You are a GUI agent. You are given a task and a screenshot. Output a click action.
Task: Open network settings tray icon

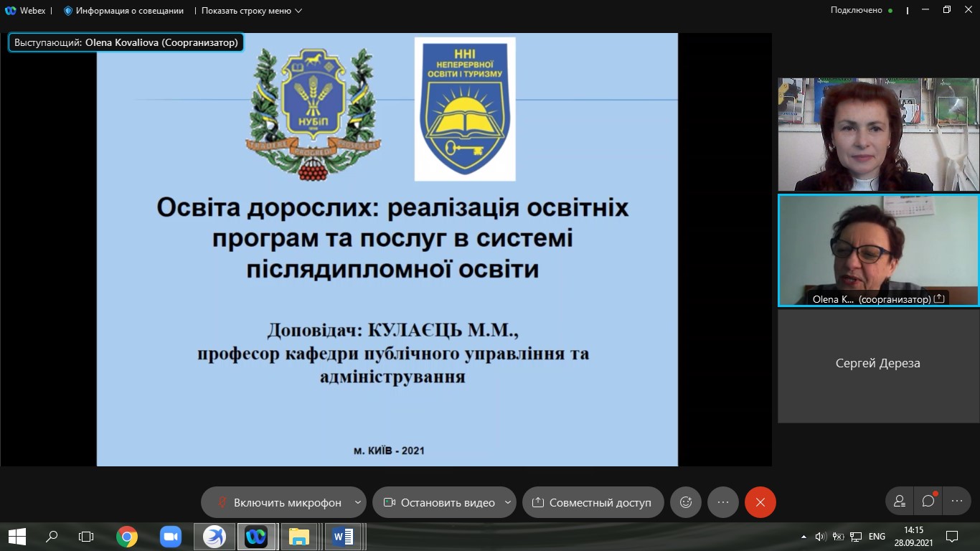[856, 536]
